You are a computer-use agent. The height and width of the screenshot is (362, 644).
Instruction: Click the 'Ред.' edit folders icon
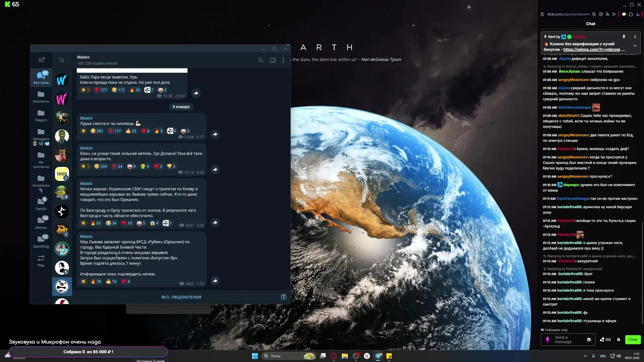pyautogui.click(x=41, y=260)
